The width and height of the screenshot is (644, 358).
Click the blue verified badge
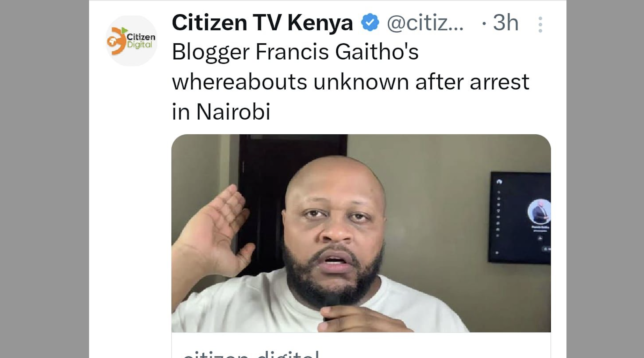370,23
